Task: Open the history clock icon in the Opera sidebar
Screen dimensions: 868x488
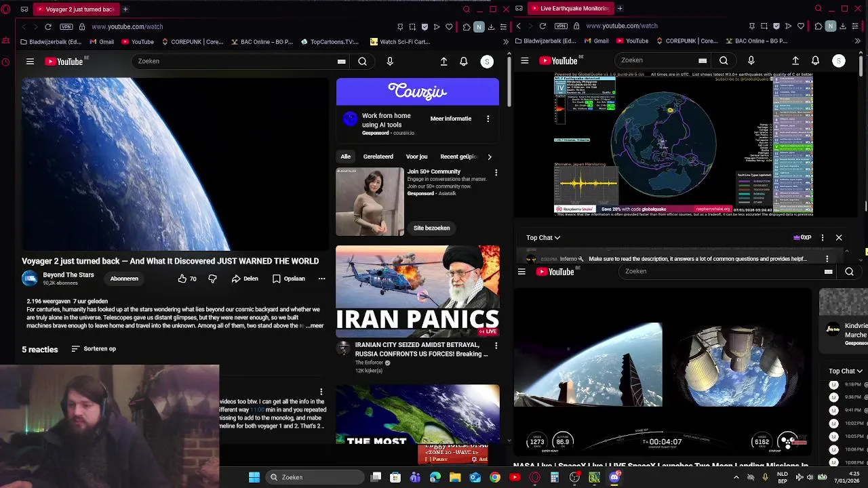Action: pyautogui.click(x=6, y=62)
